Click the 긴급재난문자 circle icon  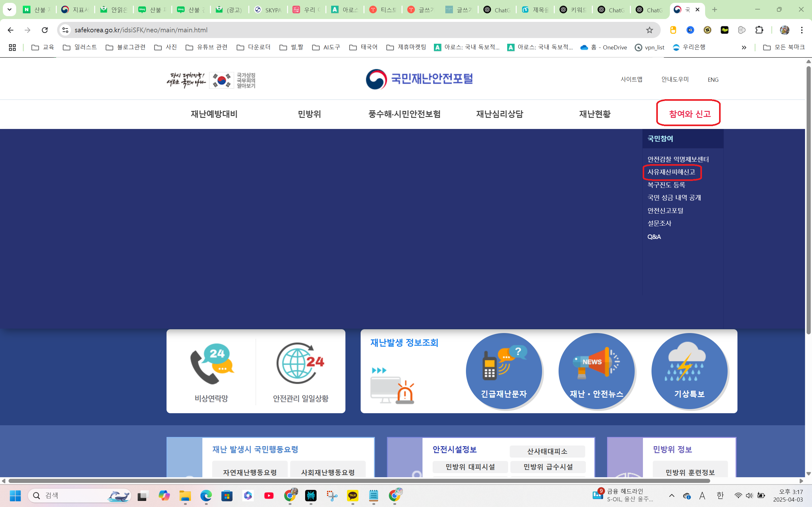pyautogui.click(x=504, y=371)
